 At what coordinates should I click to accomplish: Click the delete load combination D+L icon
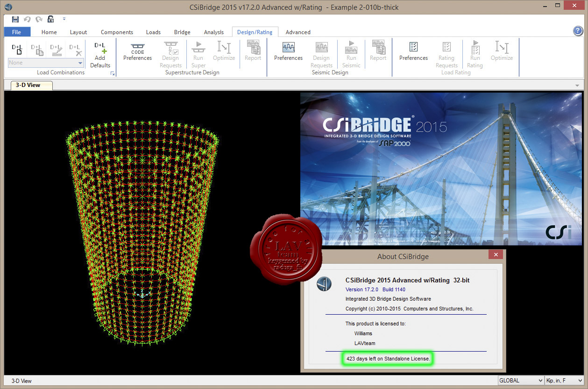[x=75, y=49]
